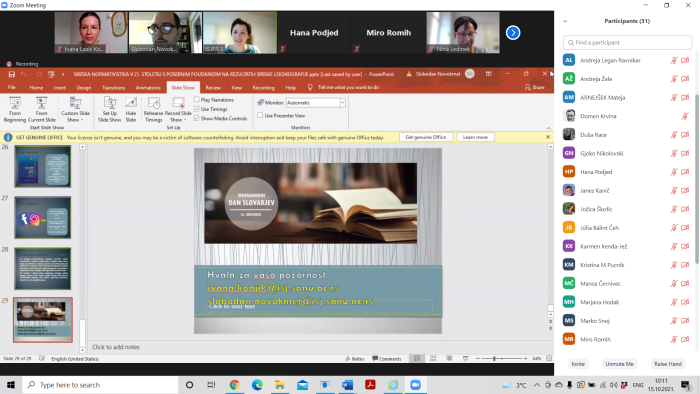This screenshot has height=394, width=700.
Task: Click the Raise Hand button
Action: (x=668, y=364)
